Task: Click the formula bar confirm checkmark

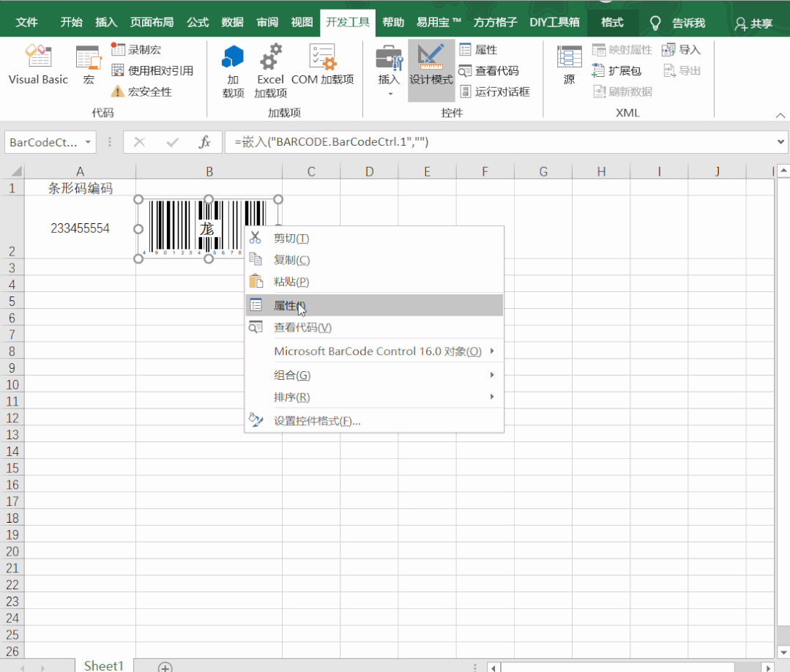Action: tap(172, 143)
